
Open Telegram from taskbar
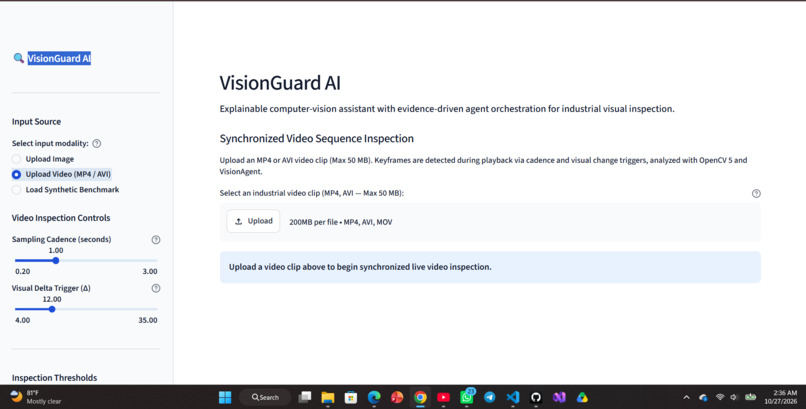(x=490, y=397)
